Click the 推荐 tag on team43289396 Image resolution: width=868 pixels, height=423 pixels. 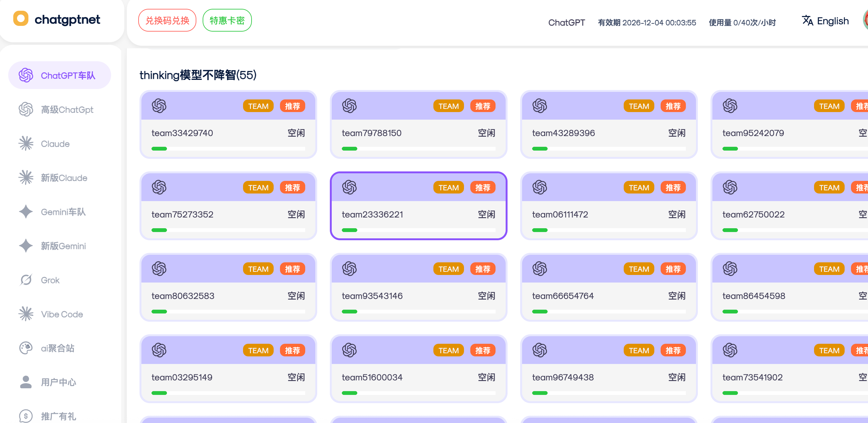(673, 106)
